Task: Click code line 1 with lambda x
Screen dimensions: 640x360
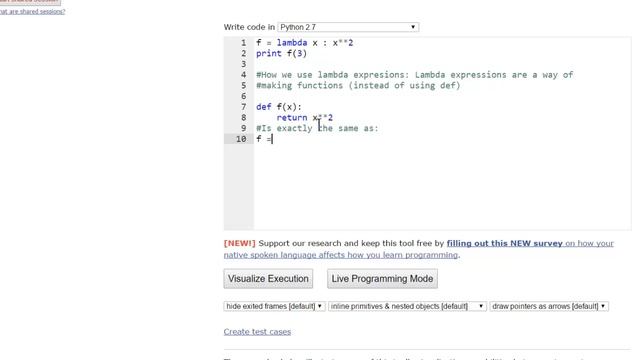Action: tap(304, 43)
